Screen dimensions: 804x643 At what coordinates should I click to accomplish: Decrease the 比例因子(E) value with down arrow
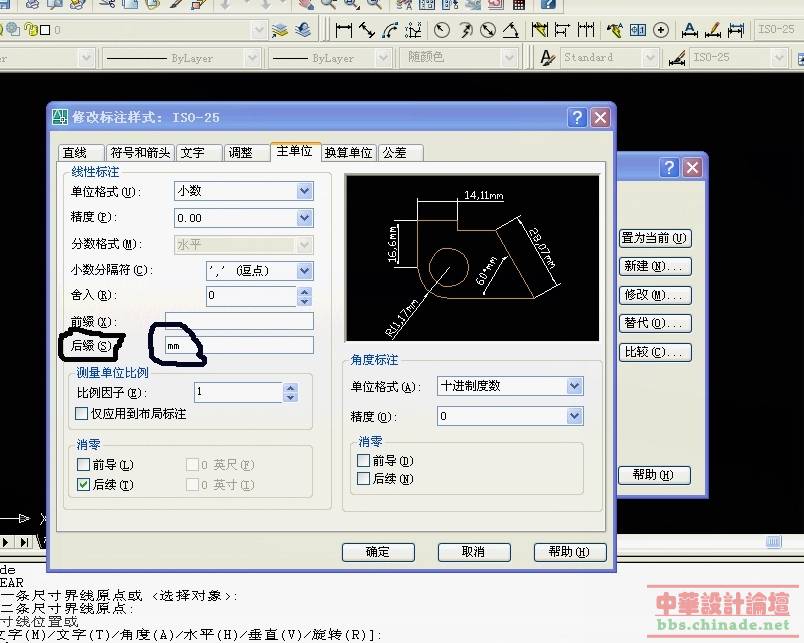tap(290, 397)
